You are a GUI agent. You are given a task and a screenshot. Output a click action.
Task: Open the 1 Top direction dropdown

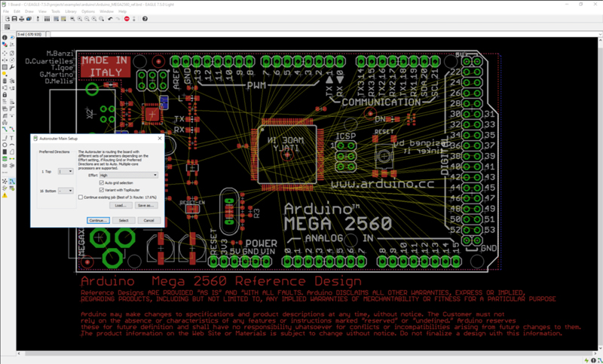pyautogui.click(x=66, y=171)
